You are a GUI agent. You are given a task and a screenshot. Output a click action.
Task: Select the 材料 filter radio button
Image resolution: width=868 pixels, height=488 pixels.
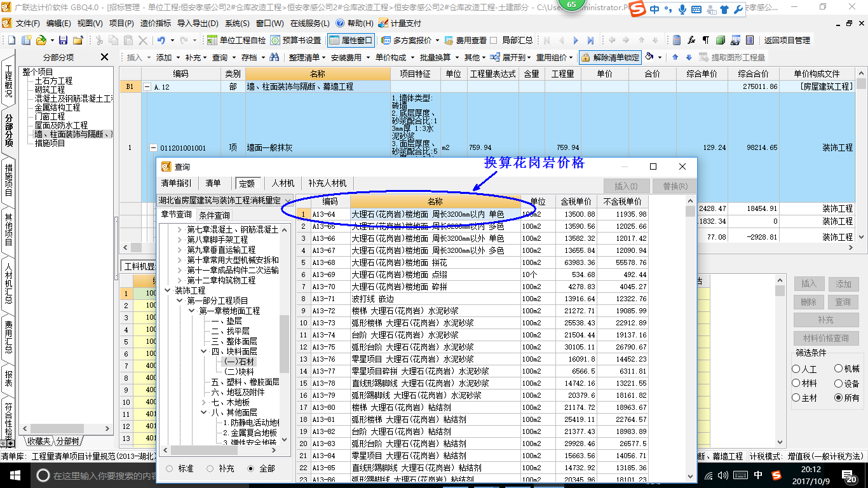[x=796, y=383]
